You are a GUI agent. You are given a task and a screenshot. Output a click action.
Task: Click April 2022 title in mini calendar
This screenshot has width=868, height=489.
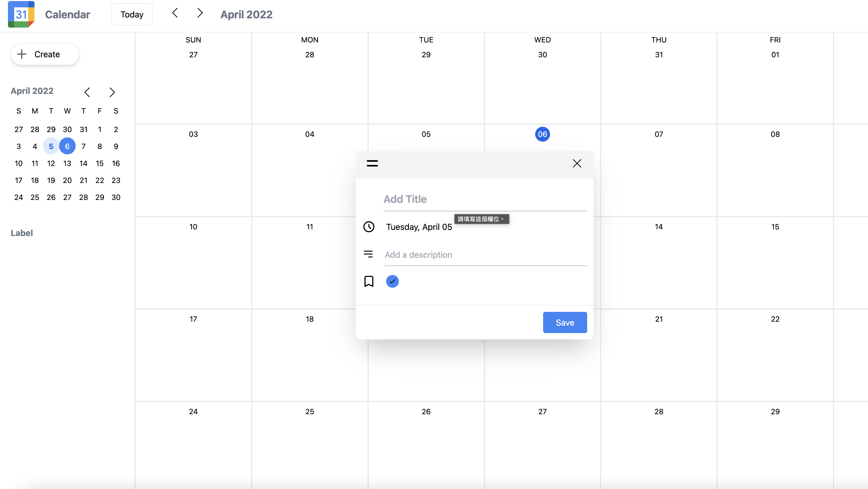[32, 91]
